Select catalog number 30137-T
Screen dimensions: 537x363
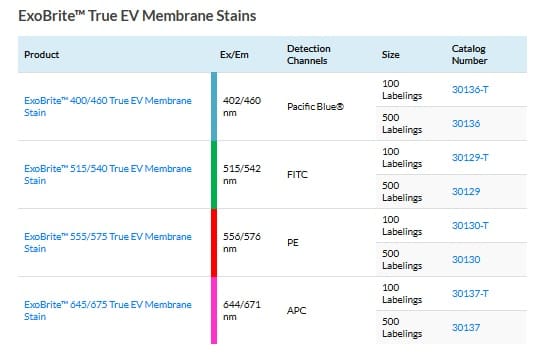[470, 293]
